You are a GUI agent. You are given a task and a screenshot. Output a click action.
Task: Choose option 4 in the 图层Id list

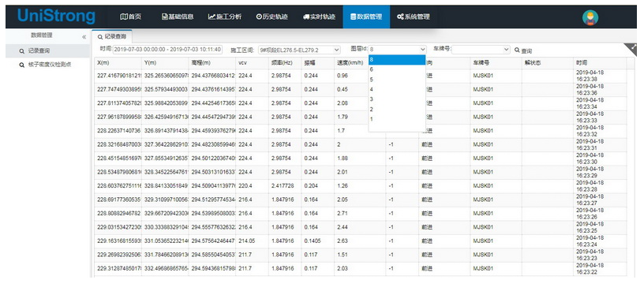(397, 89)
